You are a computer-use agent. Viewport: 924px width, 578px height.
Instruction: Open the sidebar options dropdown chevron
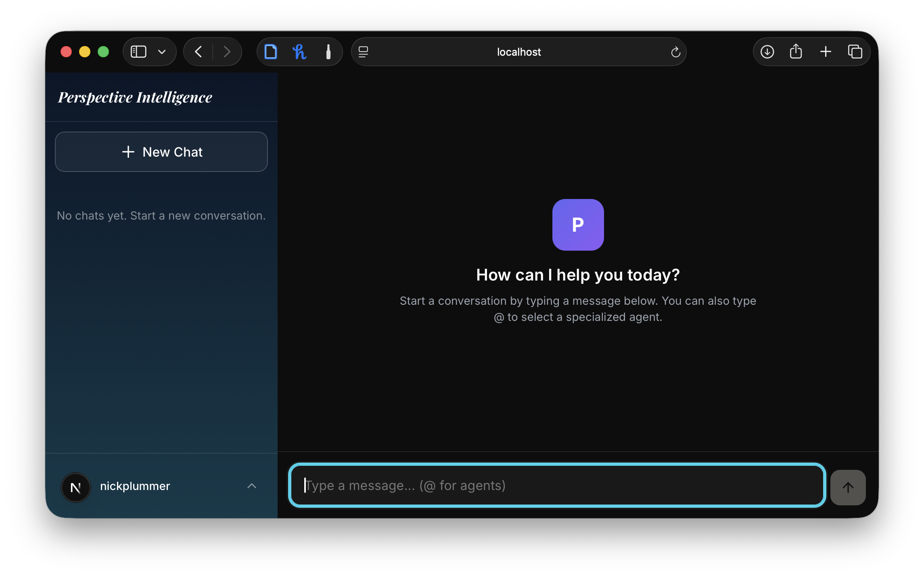click(162, 52)
